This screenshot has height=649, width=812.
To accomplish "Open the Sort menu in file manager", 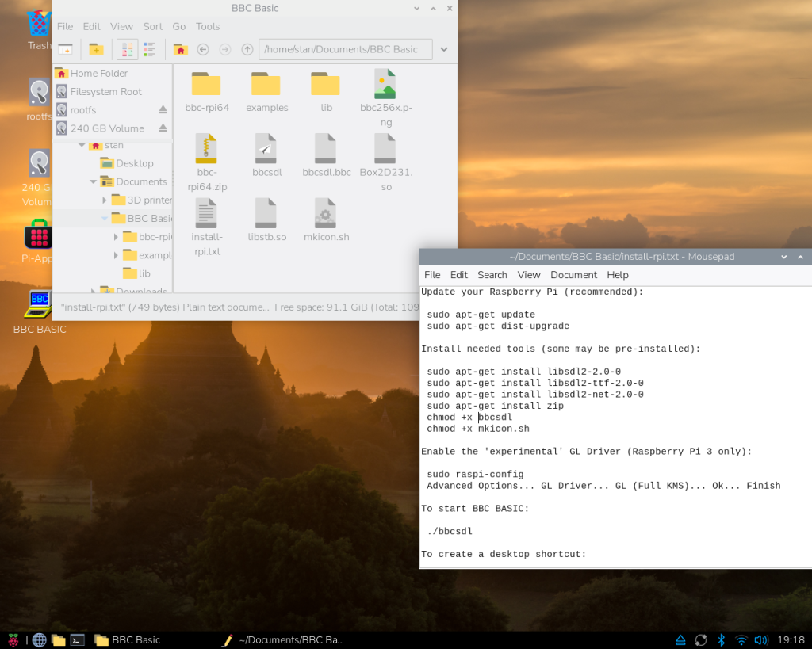I will (x=153, y=26).
